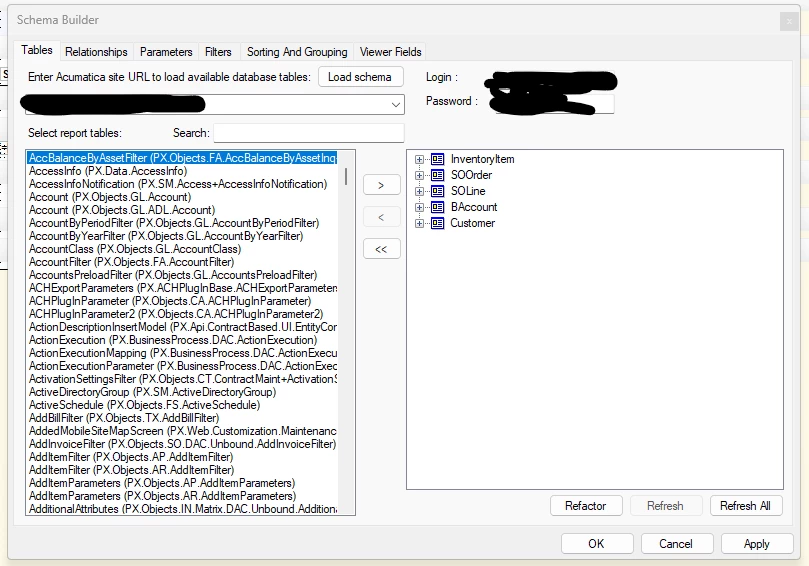Select ActionExecutionMapping list entry

pyautogui.click(x=183, y=353)
